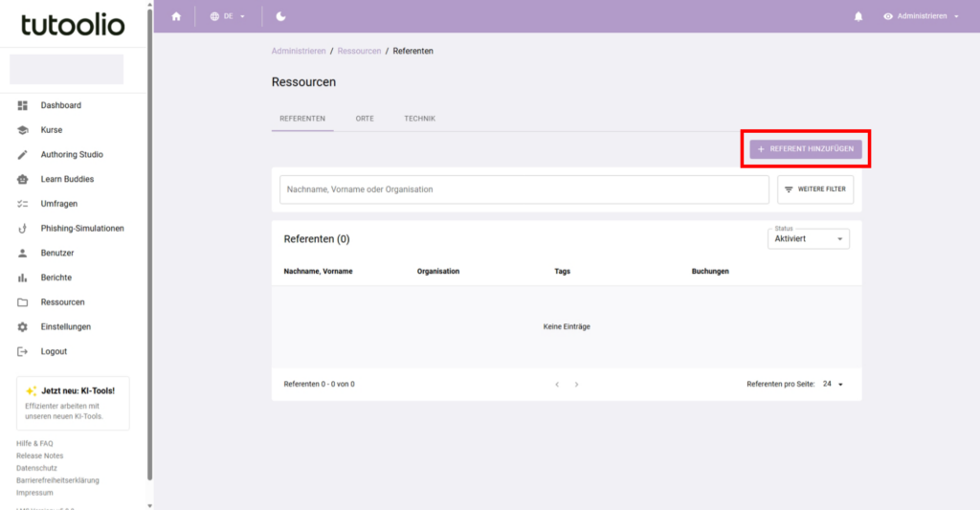Open Release Notes link

[39, 455]
